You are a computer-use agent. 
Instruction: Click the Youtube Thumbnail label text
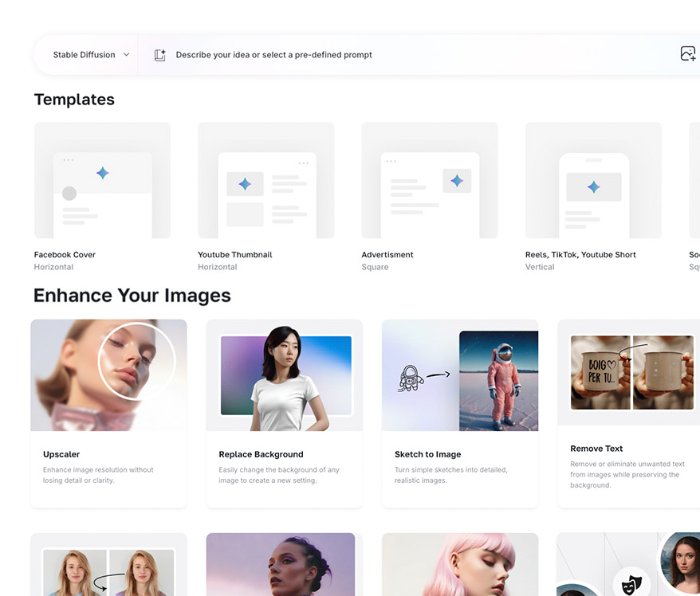point(234,255)
